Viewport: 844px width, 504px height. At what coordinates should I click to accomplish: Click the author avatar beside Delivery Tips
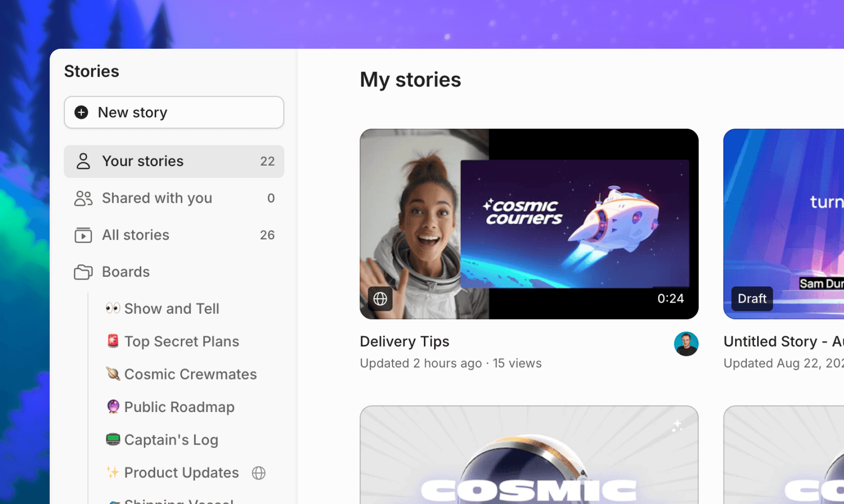[686, 344]
